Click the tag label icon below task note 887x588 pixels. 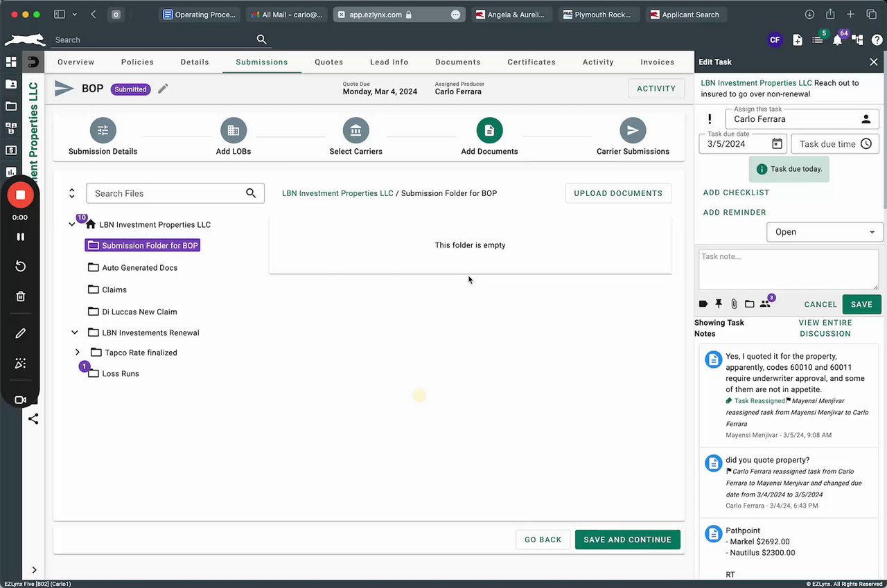click(x=703, y=304)
